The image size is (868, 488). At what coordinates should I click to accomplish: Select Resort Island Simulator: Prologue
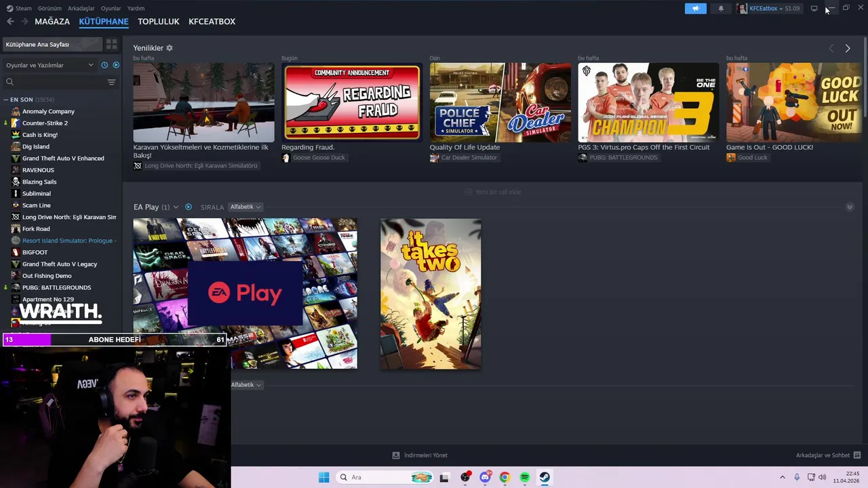coord(69,241)
